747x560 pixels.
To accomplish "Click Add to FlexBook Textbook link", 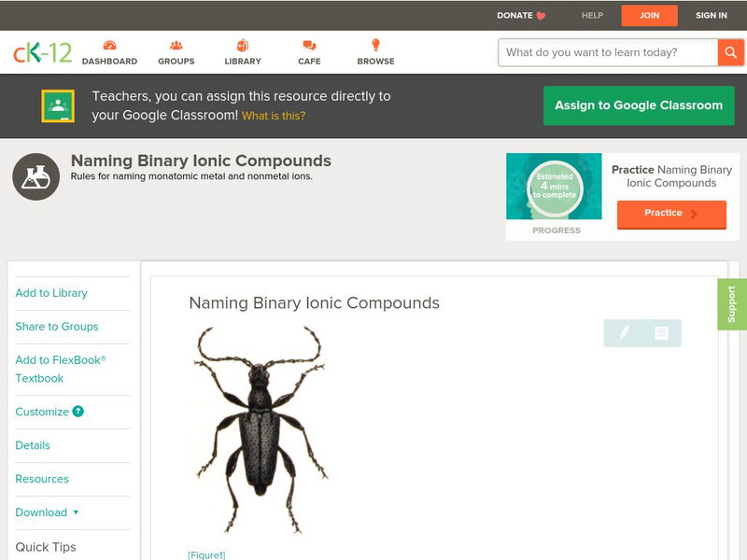I will (61, 369).
